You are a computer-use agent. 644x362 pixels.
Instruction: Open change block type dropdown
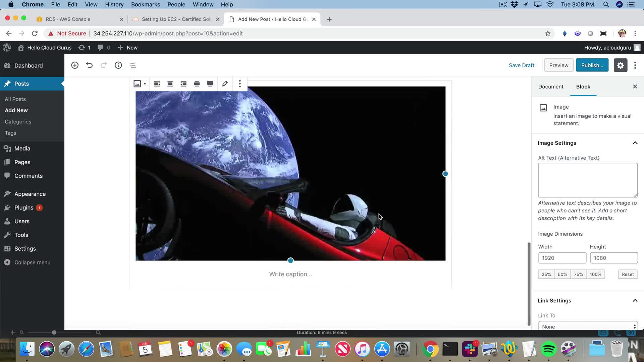[140, 83]
